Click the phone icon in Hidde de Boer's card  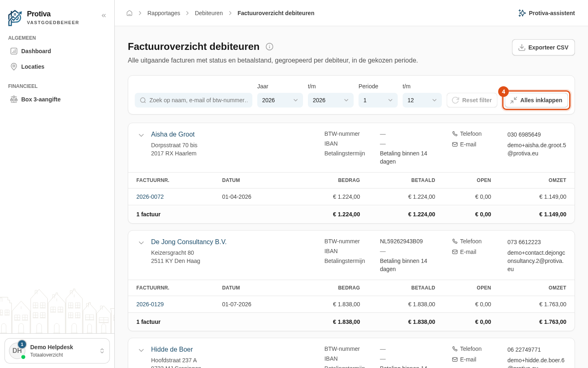tap(455, 349)
